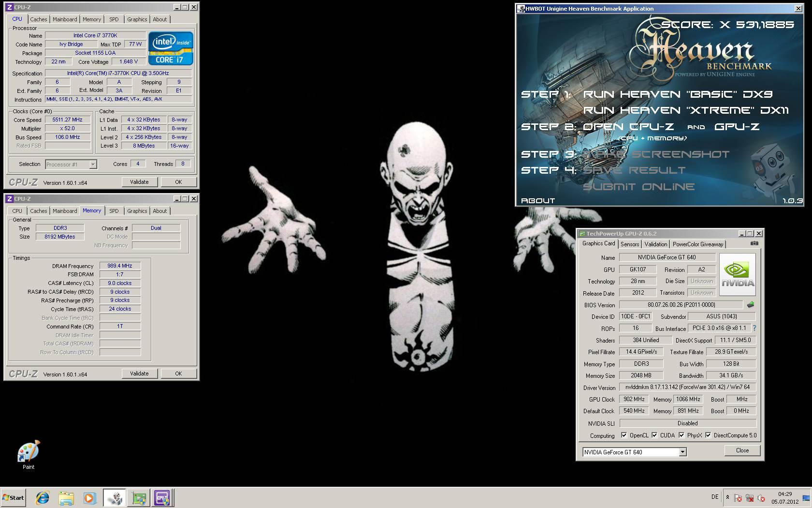Open Windows Explorer folder icon in taskbar
Viewport: 812px width, 508px height.
[x=66, y=497]
